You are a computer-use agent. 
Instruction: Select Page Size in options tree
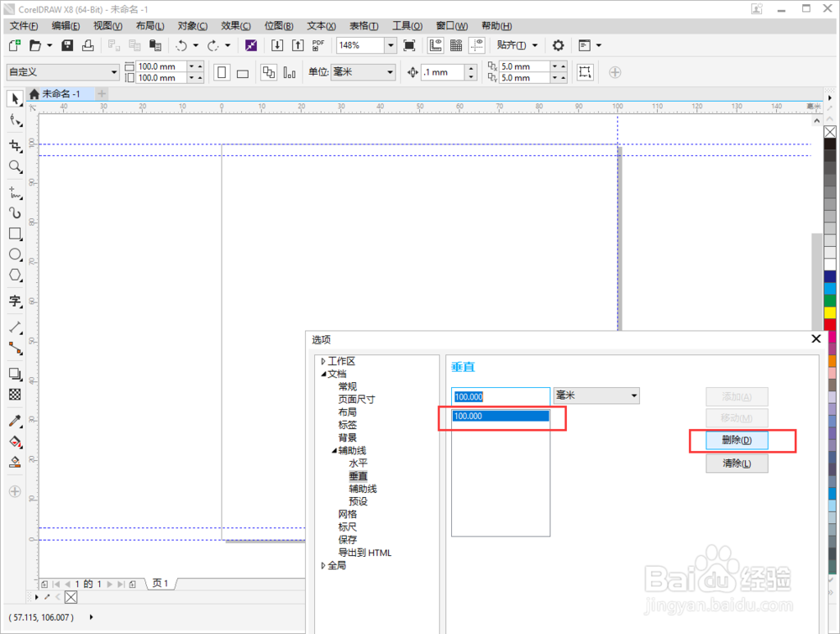click(x=356, y=400)
